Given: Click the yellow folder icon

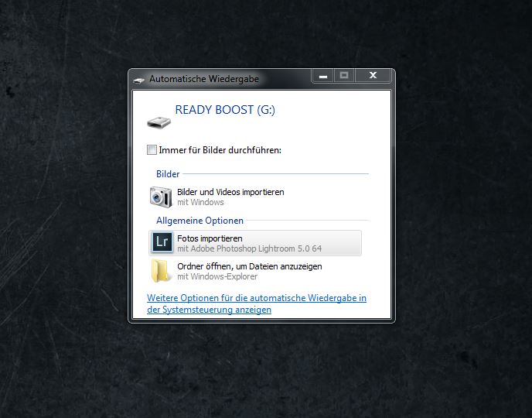Looking at the screenshot, I should point(160,271).
